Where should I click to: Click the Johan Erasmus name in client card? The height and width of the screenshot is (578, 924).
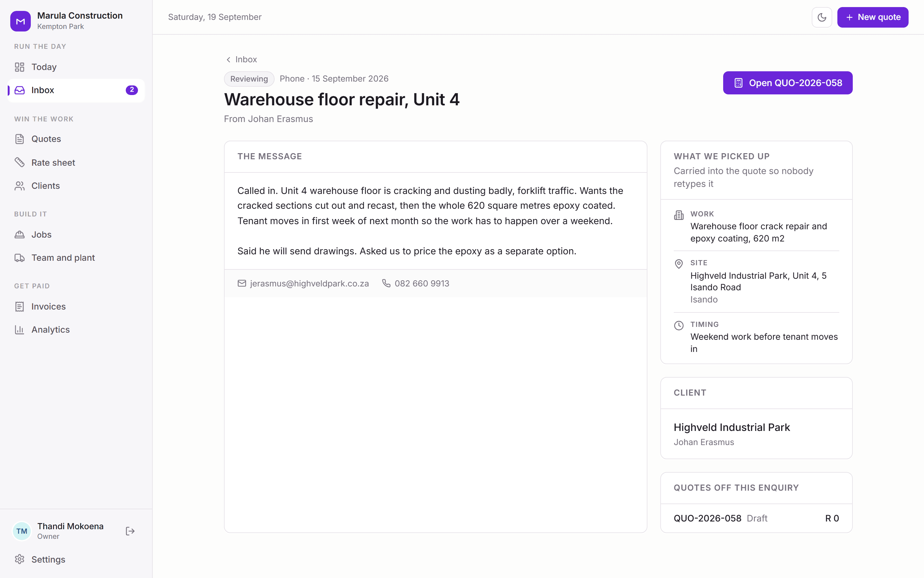[704, 442]
